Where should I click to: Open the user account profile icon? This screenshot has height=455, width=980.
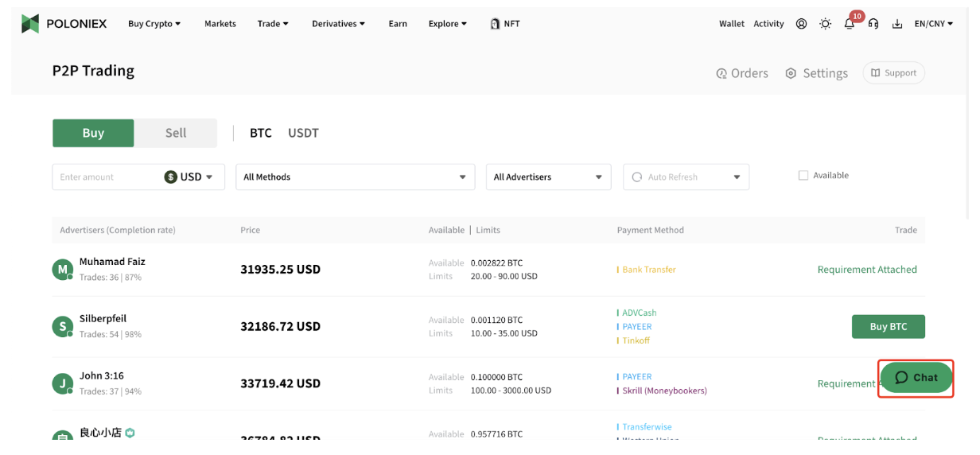pos(801,24)
